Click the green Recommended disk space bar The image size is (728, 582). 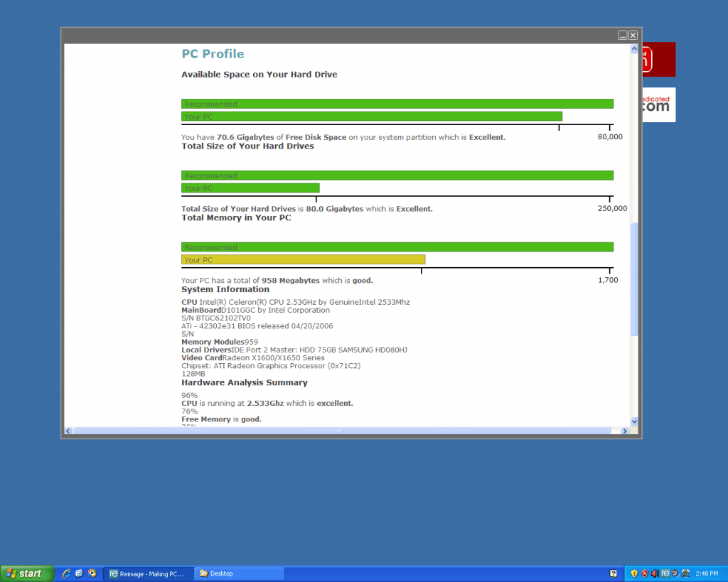point(397,103)
